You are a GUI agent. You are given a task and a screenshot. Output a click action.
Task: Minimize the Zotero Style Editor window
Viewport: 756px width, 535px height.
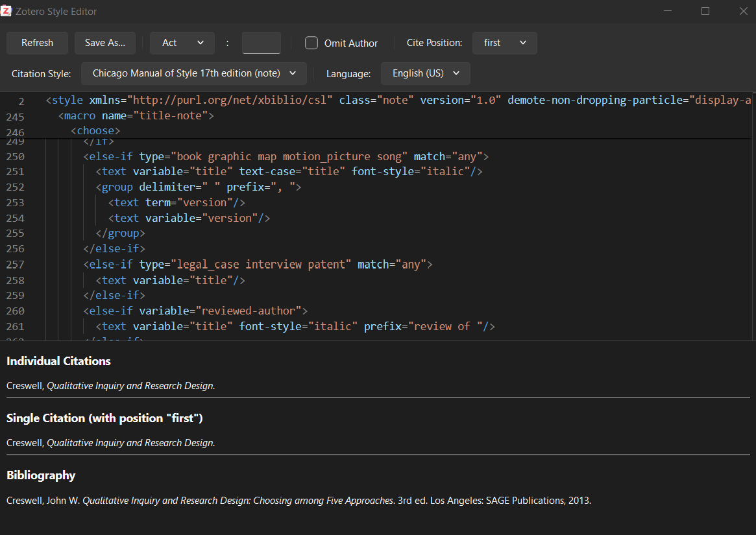668,10
